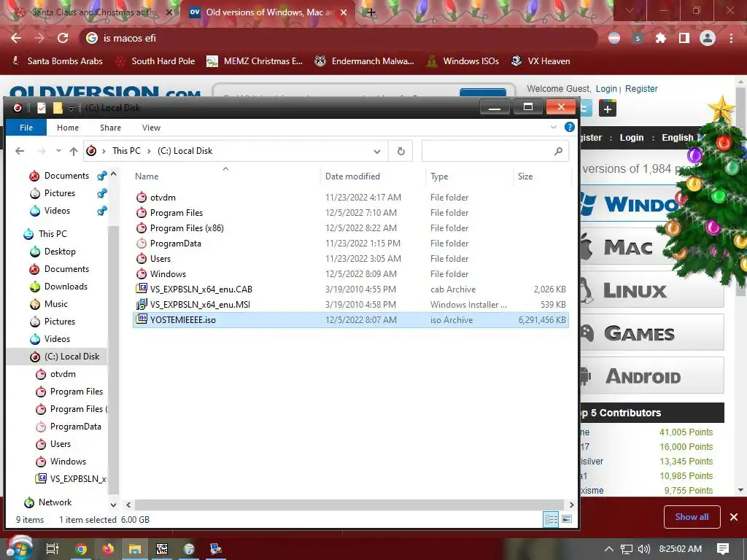Click the chevron after This PC breadcrumb
Viewport: 747px width, 560px height.
point(149,151)
